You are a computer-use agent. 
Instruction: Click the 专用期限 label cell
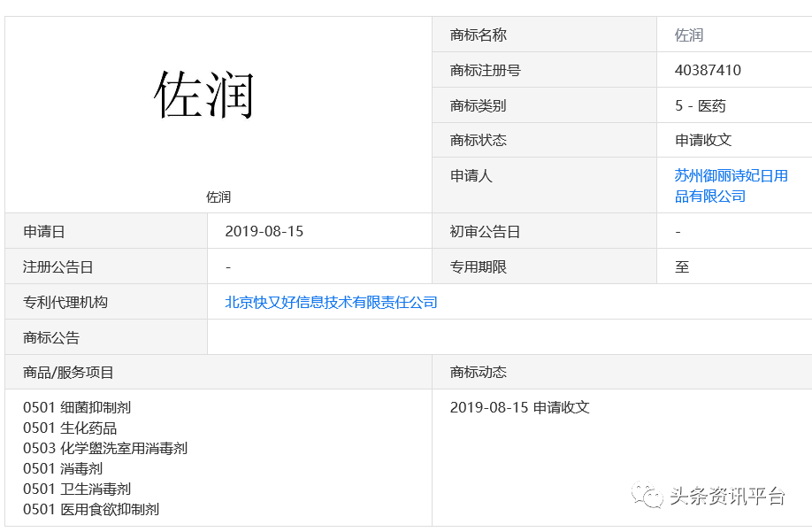(479, 266)
